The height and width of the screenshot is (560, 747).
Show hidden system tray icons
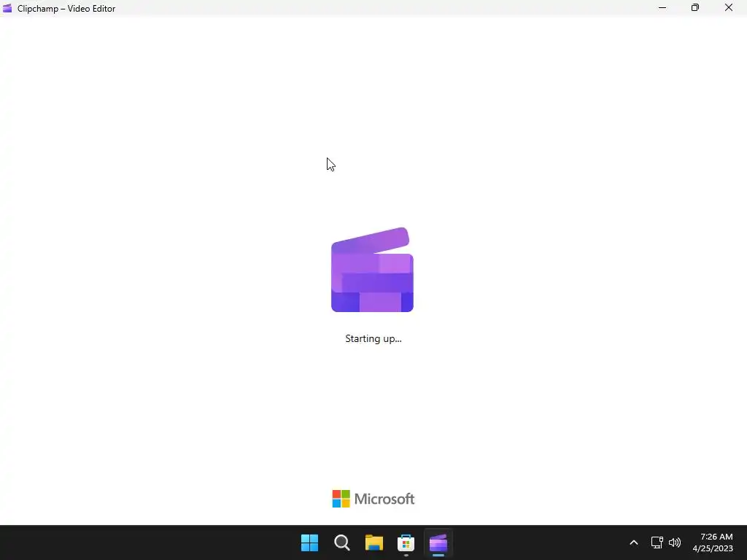[x=634, y=542]
